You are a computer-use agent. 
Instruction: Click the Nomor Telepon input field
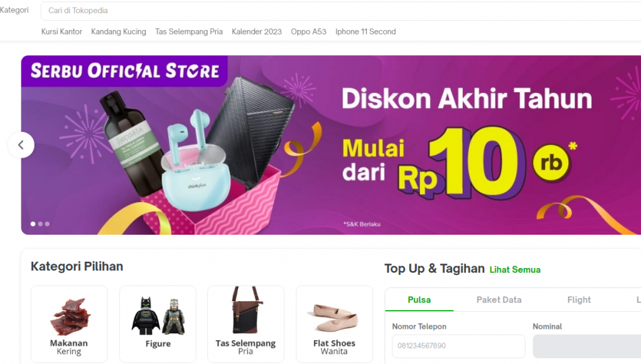[x=459, y=346]
